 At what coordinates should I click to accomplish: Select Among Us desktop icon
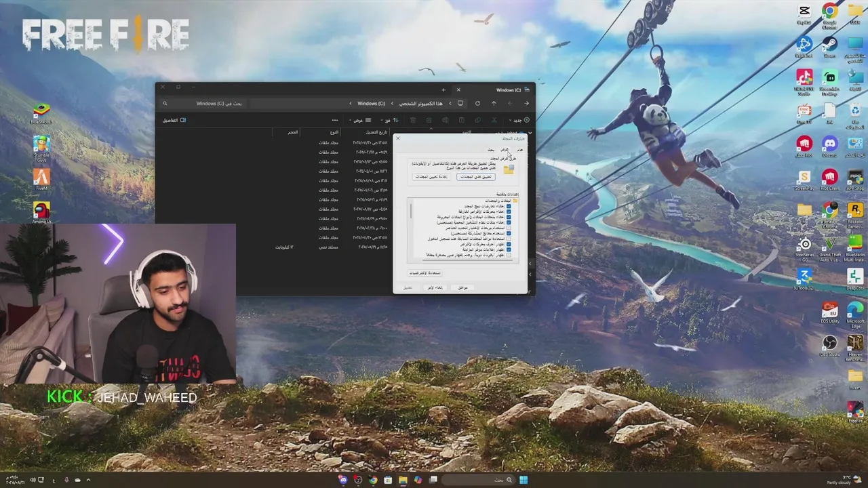tap(41, 213)
